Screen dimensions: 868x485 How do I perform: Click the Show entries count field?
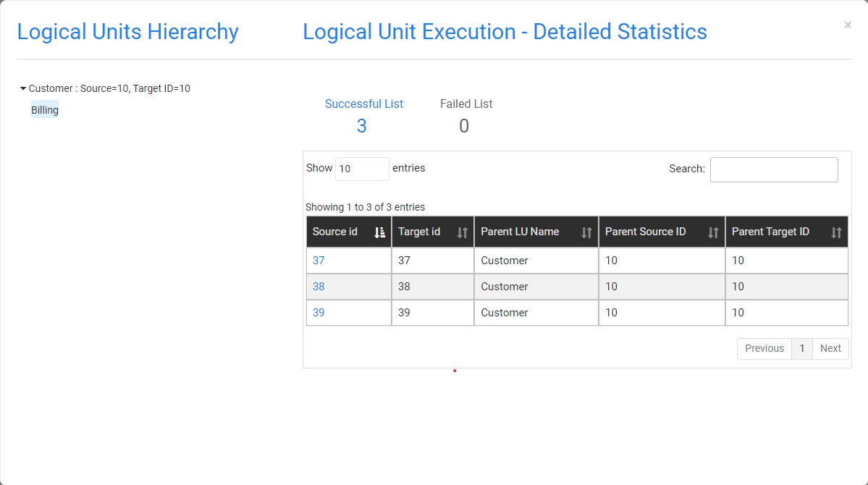pyautogui.click(x=362, y=169)
